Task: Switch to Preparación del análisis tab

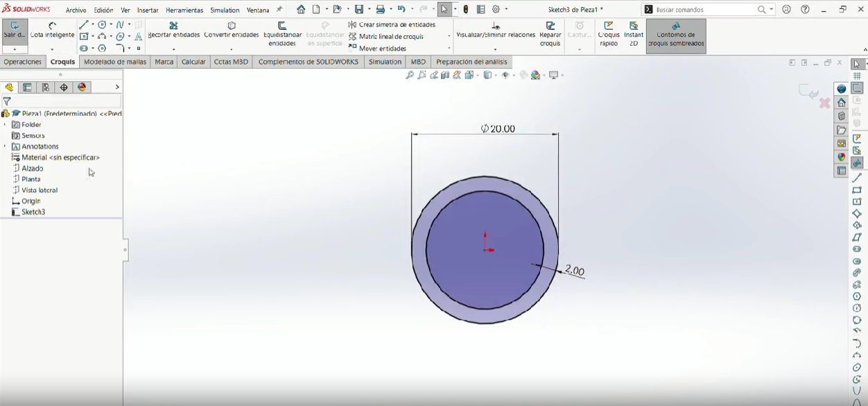Action: click(x=471, y=62)
